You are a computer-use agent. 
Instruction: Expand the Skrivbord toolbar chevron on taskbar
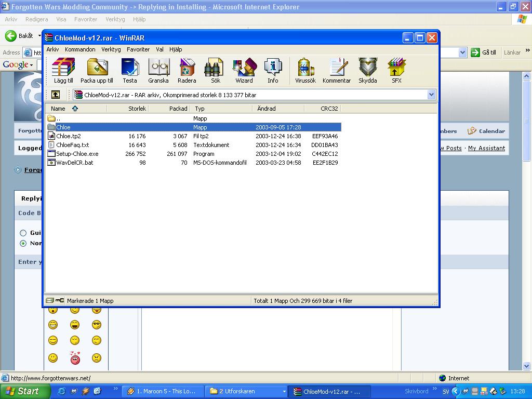click(x=435, y=388)
